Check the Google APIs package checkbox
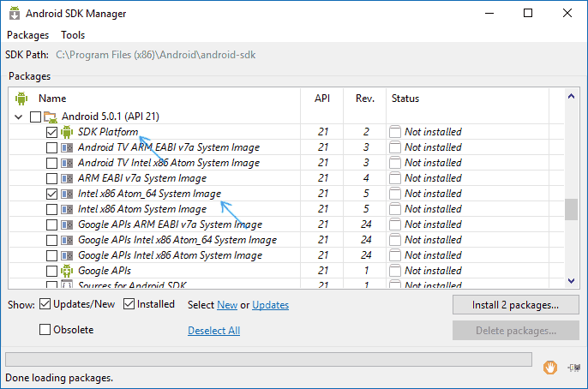The height and width of the screenshot is (389, 588). [51, 271]
